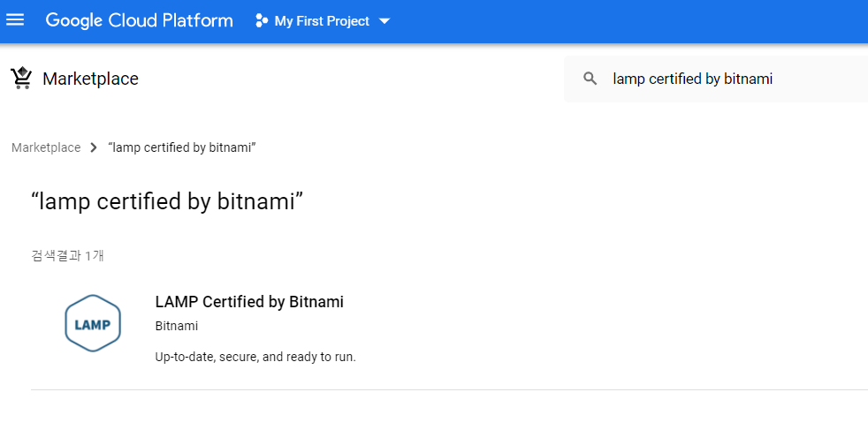The width and height of the screenshot is (868, 430).
Task: Click the search result count text
Action: point(67,256)
